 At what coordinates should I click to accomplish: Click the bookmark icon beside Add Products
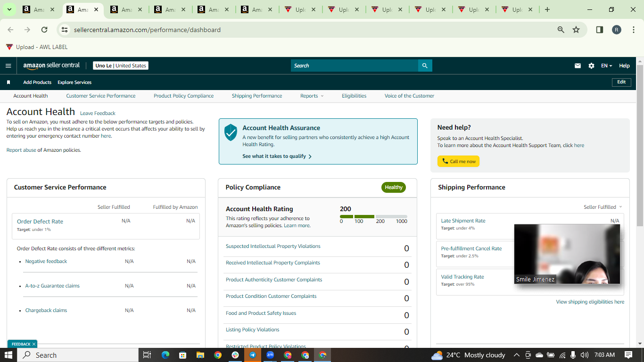tap(8, 82)
